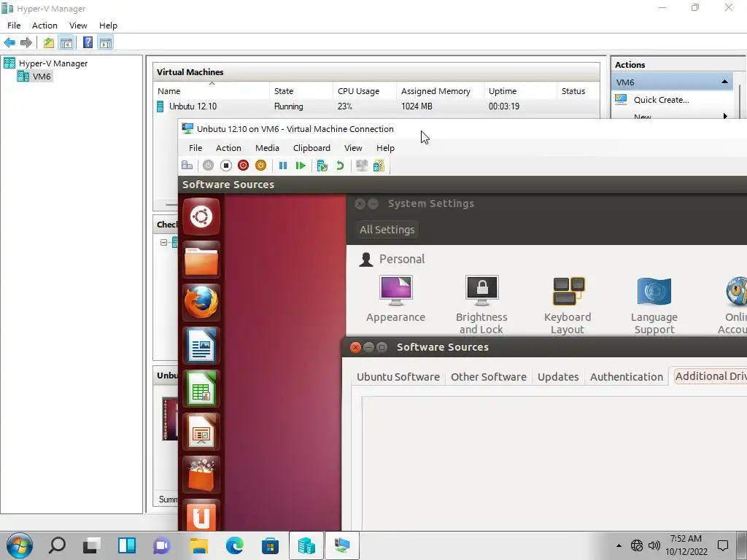
Task: Collapse the checkpoint tree node
Action: [163, 242]
